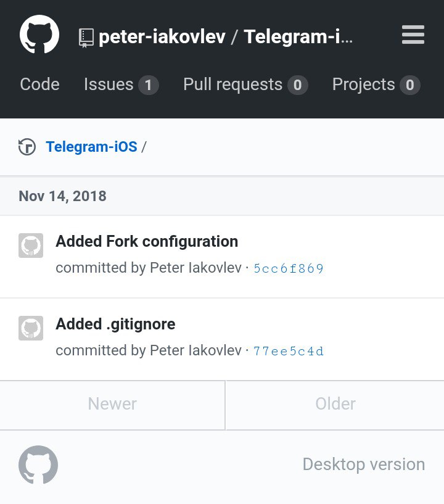Click avatar for Added Fork configuration commit
Screen dimensions: 444x504
pos(31,246)
